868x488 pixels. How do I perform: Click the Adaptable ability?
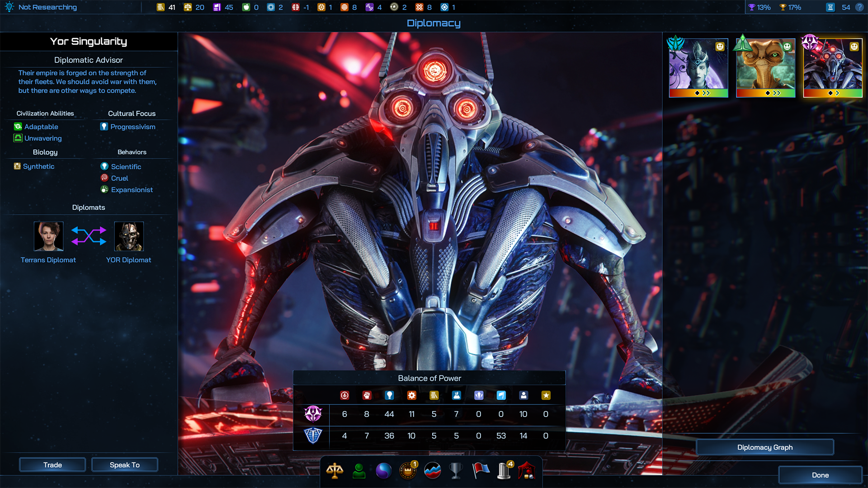(36, 127)
